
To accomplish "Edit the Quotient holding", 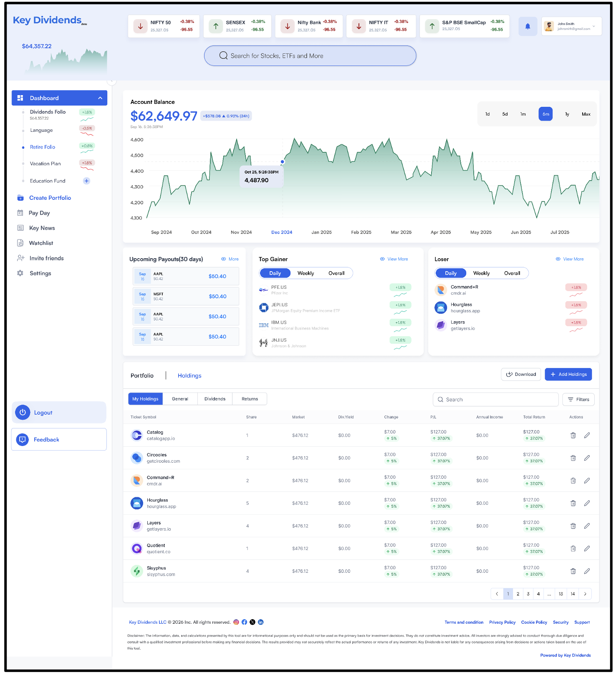I will pos(587,548).
